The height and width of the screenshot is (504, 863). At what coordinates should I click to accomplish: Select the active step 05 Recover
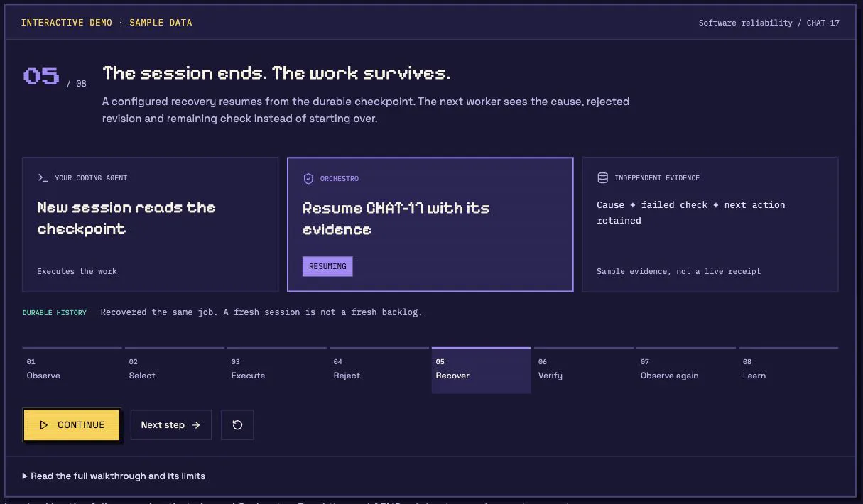click(482, 370)
